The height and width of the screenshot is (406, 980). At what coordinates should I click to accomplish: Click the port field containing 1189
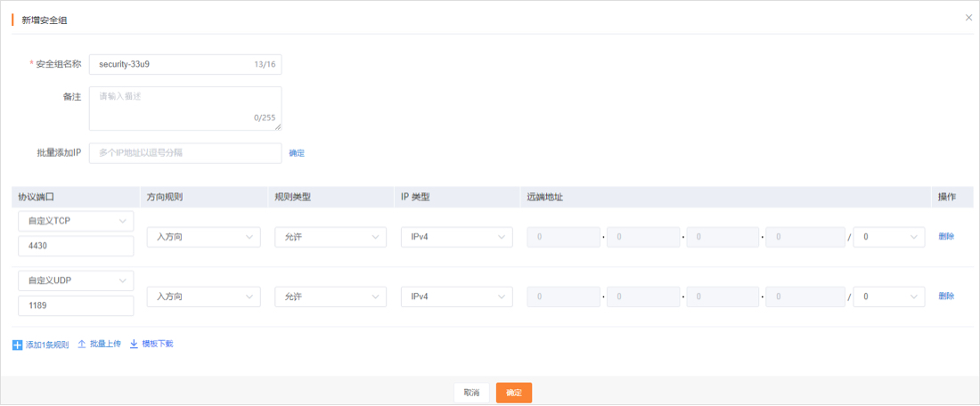pos(76,305)
